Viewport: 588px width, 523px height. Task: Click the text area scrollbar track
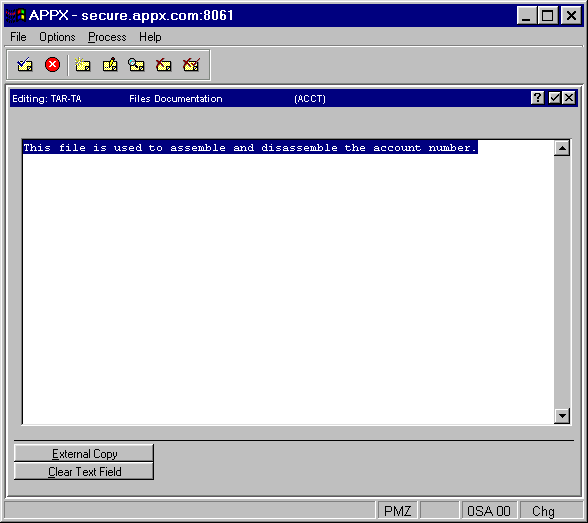click(x=562, y=282)
